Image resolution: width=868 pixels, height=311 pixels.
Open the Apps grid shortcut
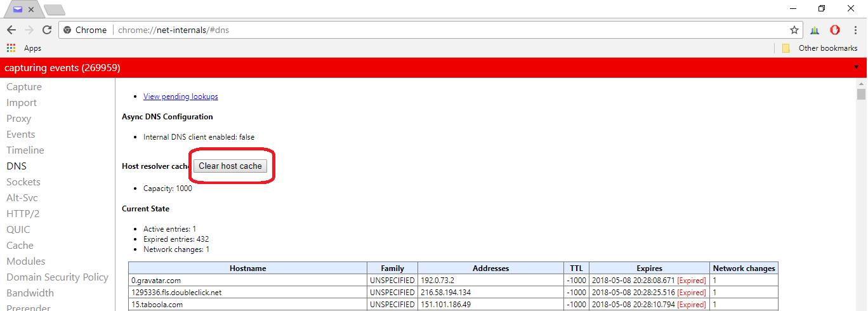23,48
